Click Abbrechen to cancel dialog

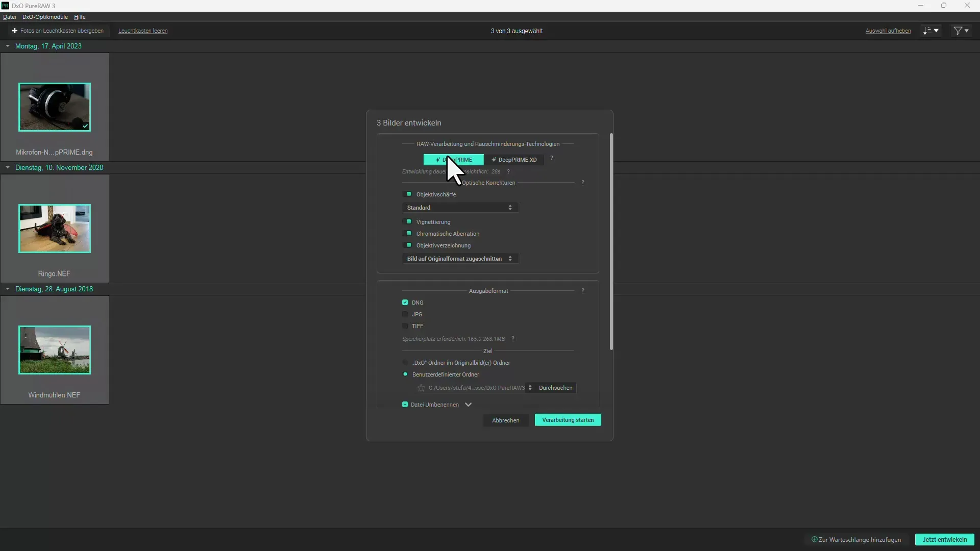pos(505,420)
